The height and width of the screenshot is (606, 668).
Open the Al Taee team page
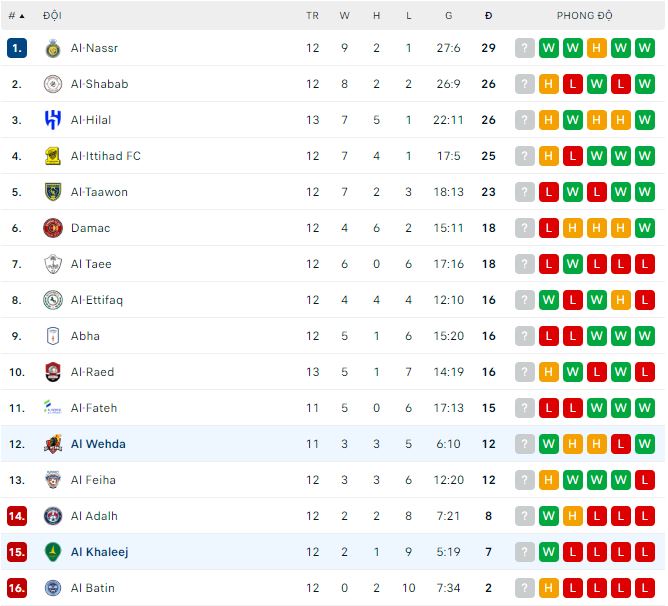[x=91, y=264]
